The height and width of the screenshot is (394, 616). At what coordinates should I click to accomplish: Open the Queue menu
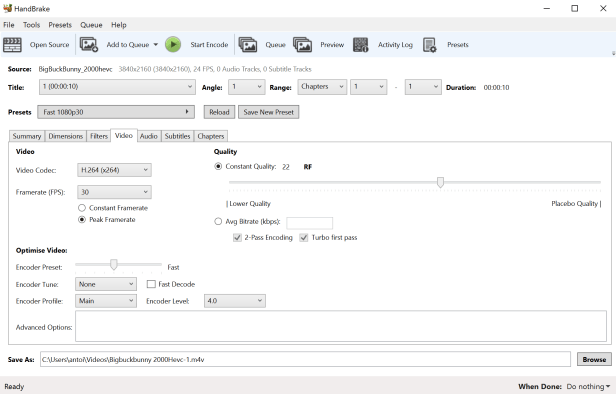coord(91,25)
